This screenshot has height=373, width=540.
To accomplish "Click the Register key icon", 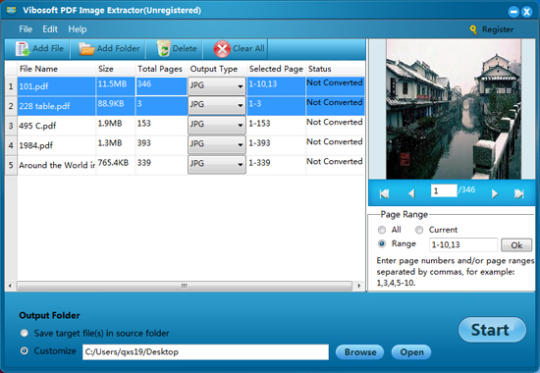I will pos(474,30).
